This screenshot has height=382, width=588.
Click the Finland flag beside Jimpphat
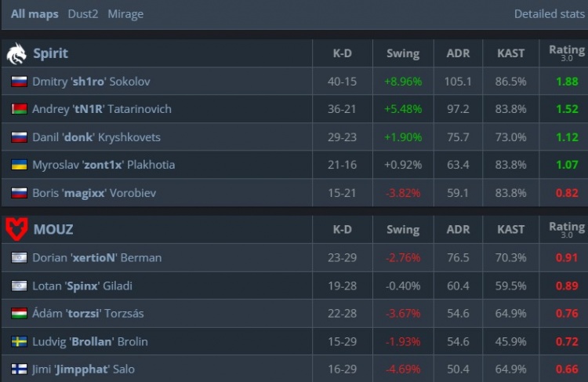click(x=19, y=369)
